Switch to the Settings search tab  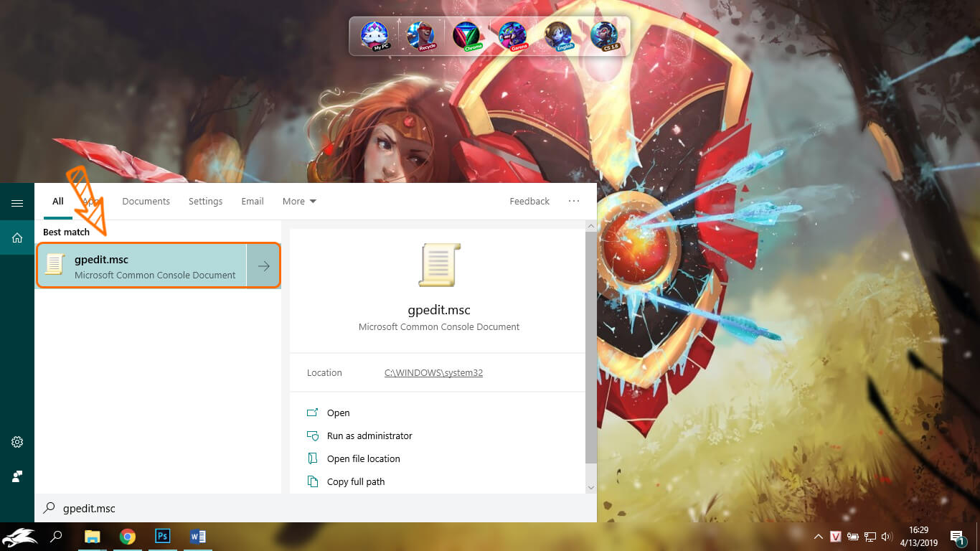click(205, 202)
